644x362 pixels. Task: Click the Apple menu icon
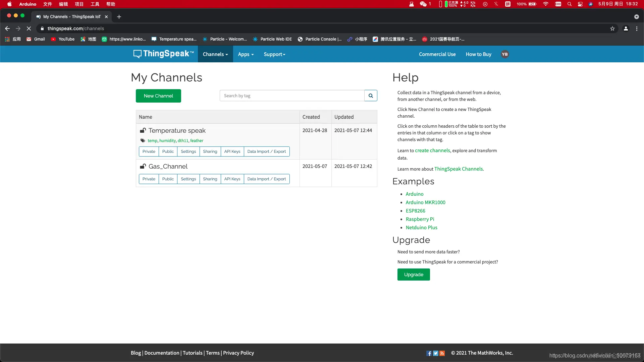[9, 4]
